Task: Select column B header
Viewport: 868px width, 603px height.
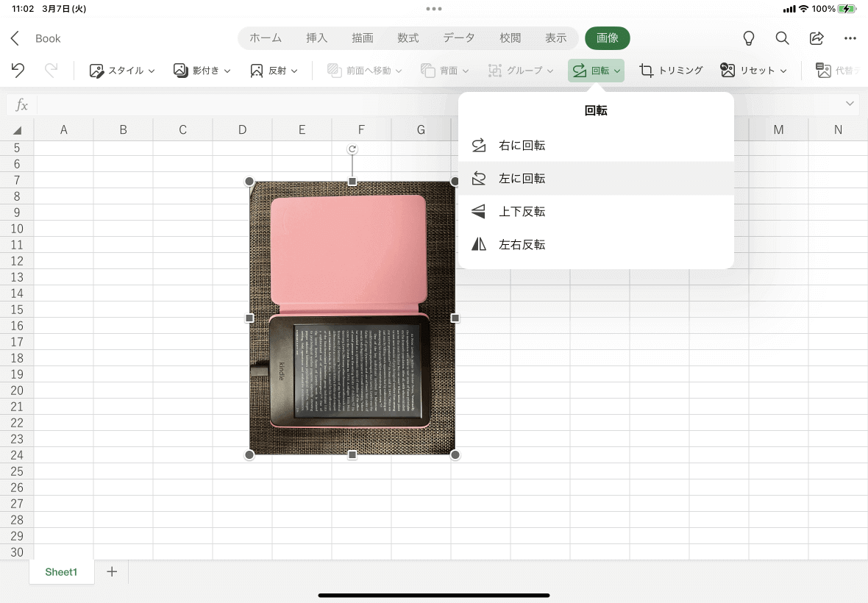Action: pos(124,129)
